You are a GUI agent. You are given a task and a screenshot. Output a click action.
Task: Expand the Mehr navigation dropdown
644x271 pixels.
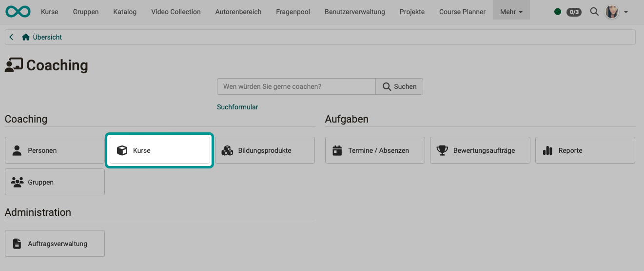[x=511, y=12]
